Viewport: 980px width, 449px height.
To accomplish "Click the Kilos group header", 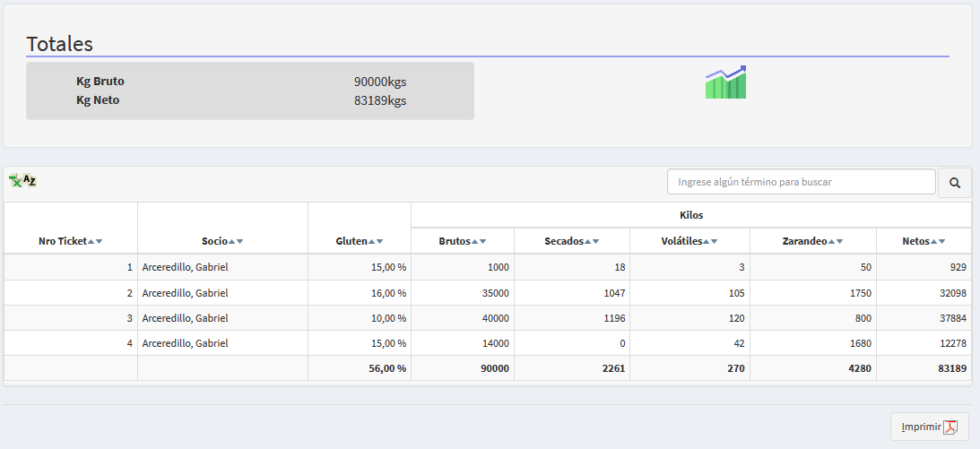I will [x=690, y=215].
